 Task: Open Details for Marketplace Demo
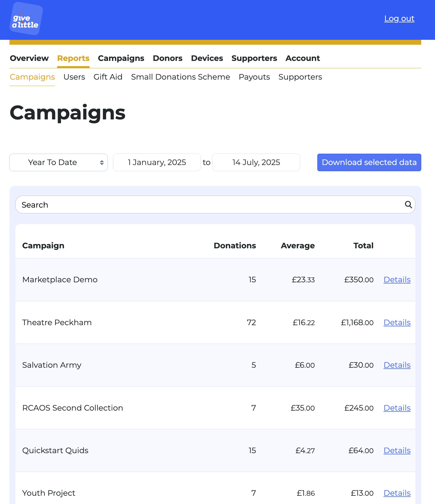point(397,280)
